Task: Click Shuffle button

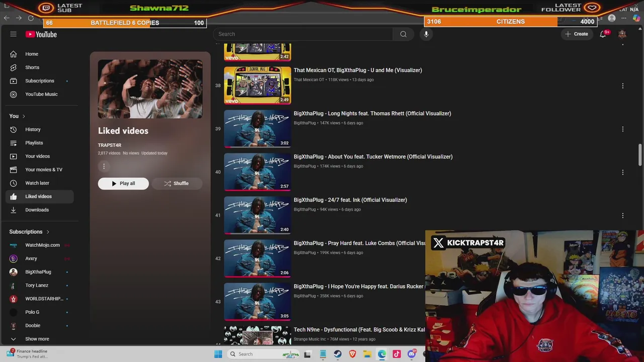Action: point(177,184)
